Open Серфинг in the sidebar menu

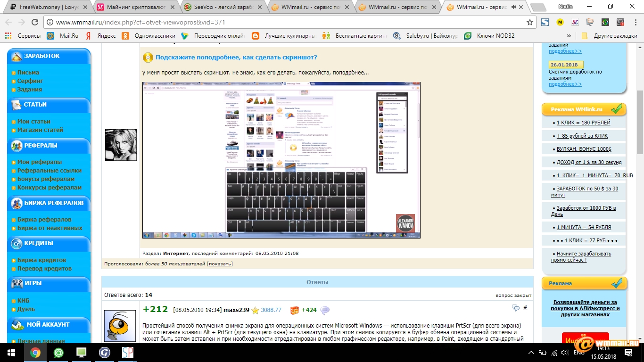click(x=30, y=81)
